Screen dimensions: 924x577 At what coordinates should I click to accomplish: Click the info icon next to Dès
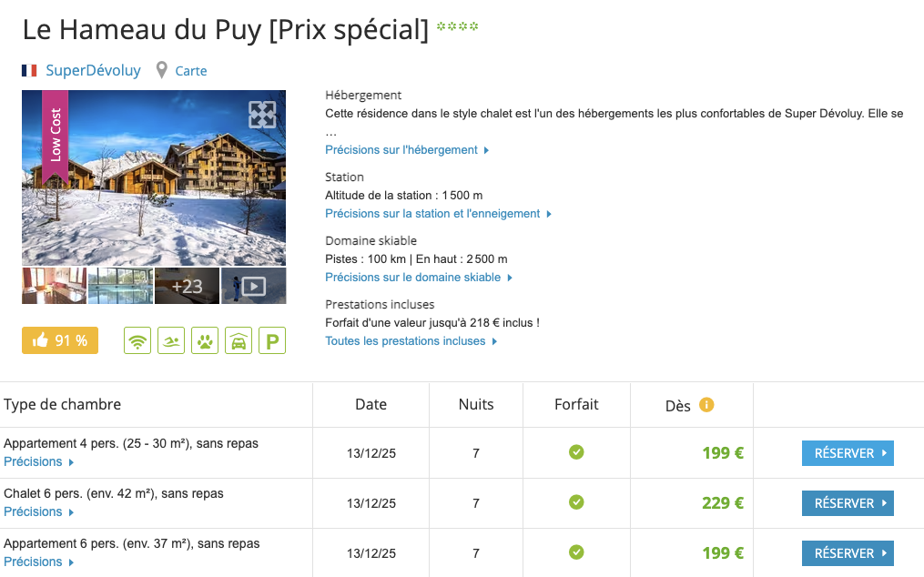tap(706, 405)
